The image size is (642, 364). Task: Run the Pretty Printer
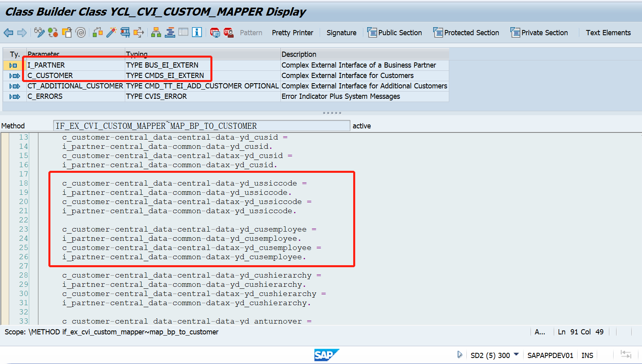292,33
